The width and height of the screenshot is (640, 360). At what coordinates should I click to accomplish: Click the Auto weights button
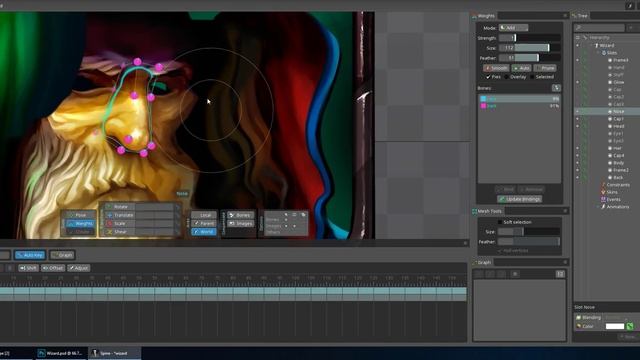tap(521, 68)
